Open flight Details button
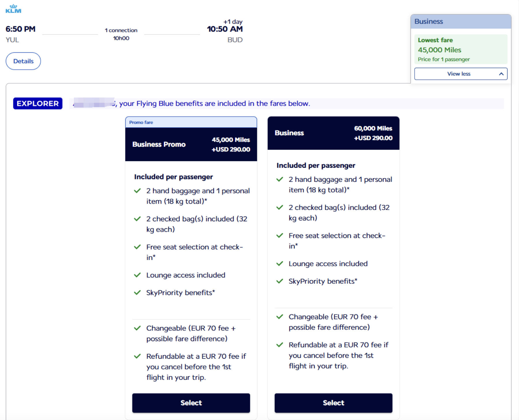Image resolution: width=519 pixels, height=420 pixels. 23,61
